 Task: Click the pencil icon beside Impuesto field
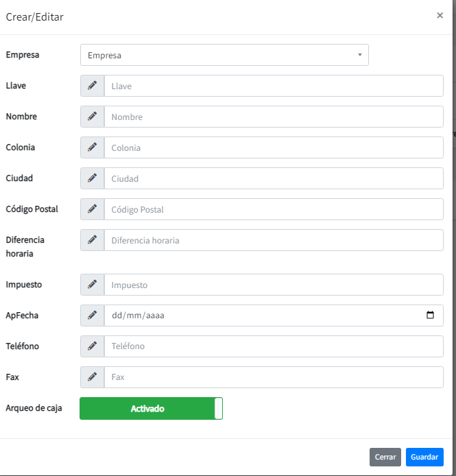[x=92, y=285]
